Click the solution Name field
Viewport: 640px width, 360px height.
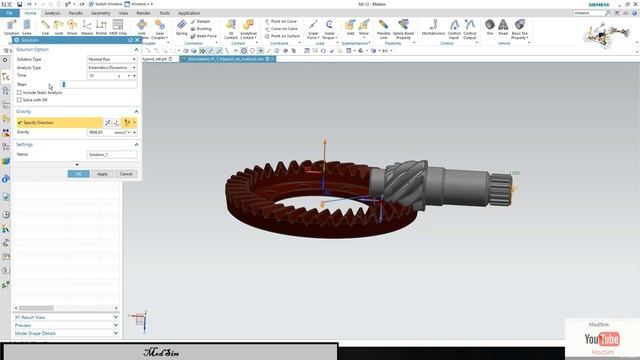click(x=112, y=155)
